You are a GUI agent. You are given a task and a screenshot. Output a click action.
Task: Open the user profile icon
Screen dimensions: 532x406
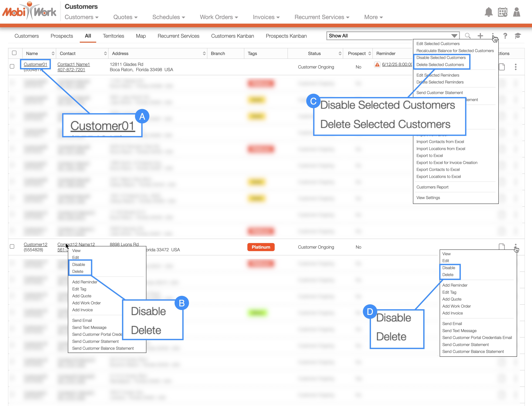coord(517,12)
